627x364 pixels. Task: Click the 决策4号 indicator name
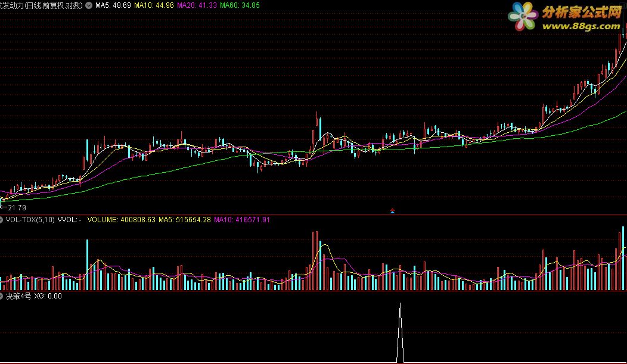[x=18, y=296]
